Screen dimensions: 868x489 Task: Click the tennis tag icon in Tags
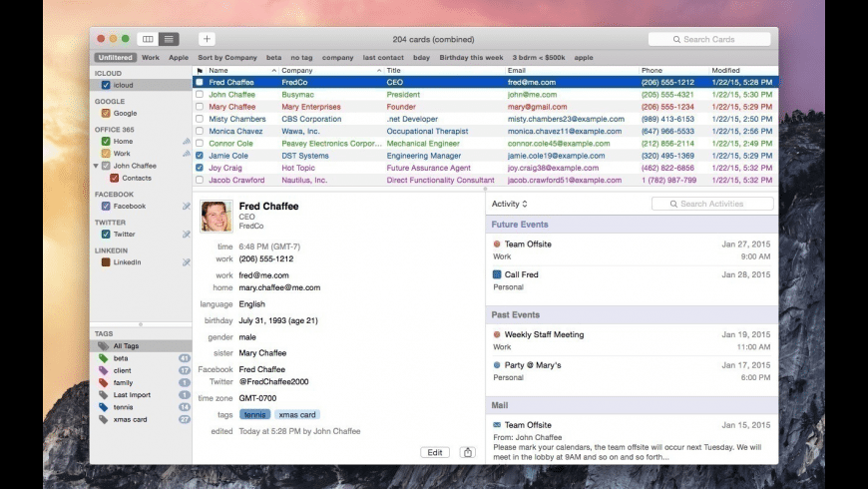(x=104, y=407)
